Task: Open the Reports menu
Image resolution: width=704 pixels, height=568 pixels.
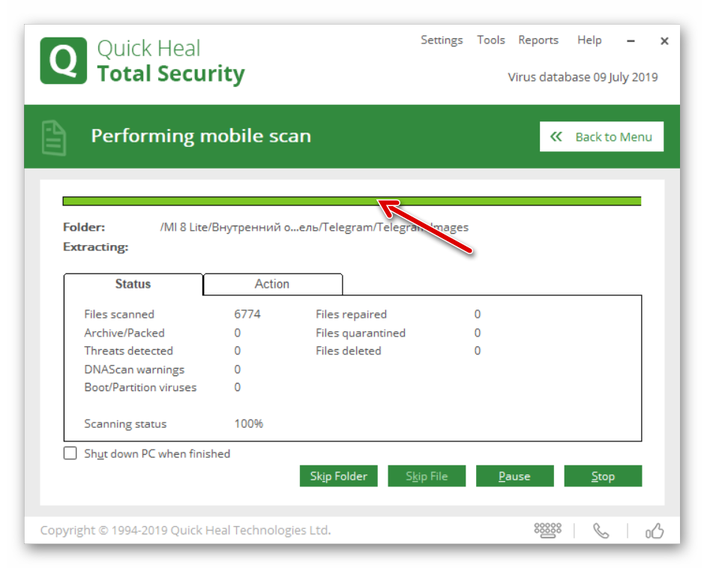Action: (538, 40)
